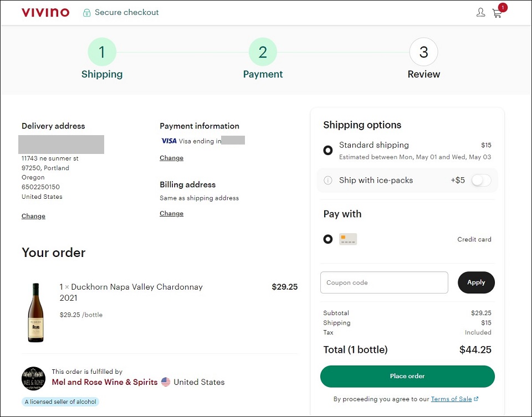The width and height of the screenshot is (532, 417).
Task: Click the Vivino logo
Action: pos(45,13)
